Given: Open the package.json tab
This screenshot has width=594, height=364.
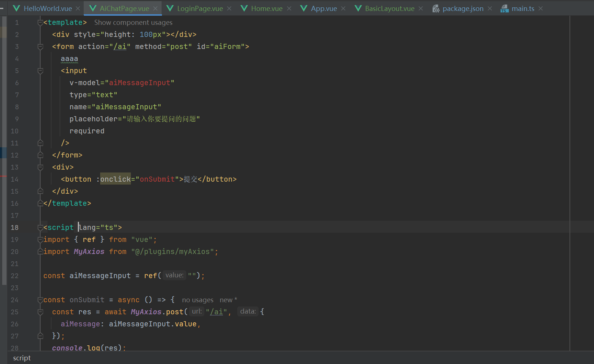Looking at the screenshot, I should 463,8.
